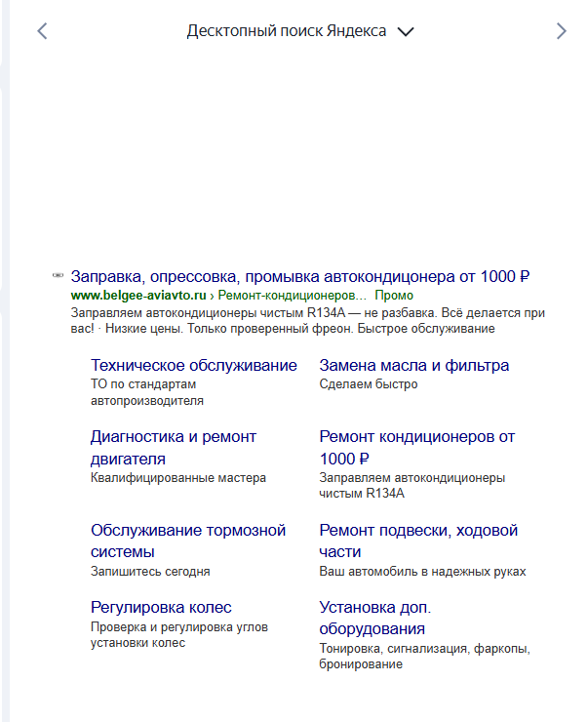Open the Установка доп. оборудования sitelink
The width and height of the screenshot is (588, 722).
click(x=375, y=618)
